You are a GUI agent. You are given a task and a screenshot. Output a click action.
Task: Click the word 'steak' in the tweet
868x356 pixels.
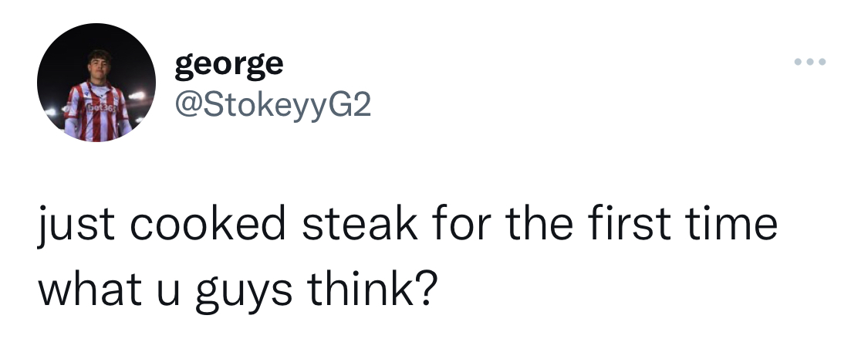click(360, 224)
